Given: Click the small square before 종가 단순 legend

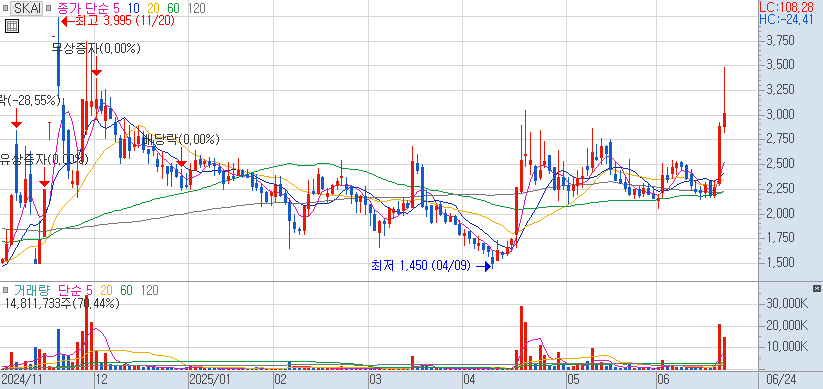Looking at the screenshot, I should pos(49,8).
